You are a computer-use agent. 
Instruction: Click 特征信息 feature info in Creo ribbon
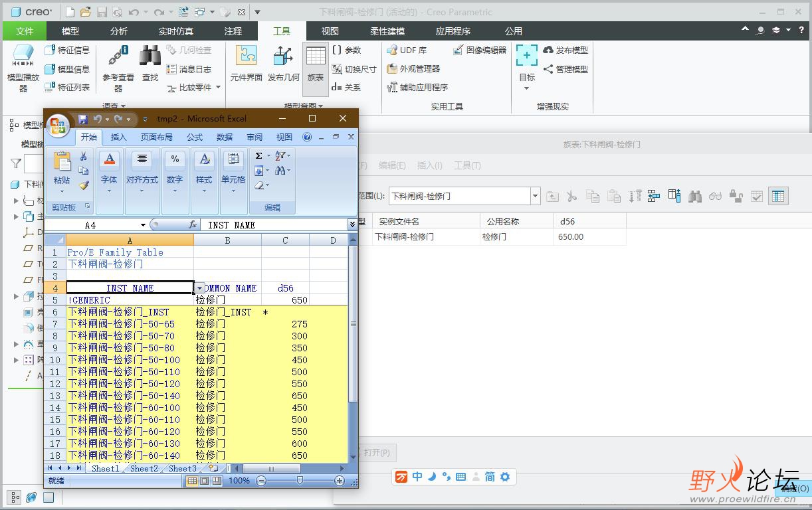[66, 50]
